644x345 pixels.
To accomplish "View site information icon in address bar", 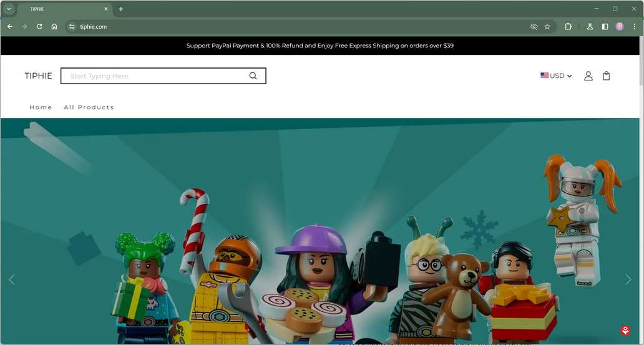I will 72,27.
